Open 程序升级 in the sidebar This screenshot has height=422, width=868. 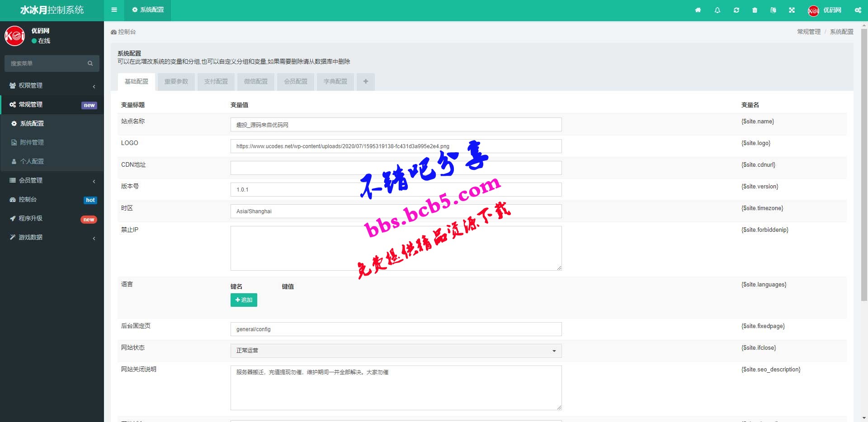click(52, 219)
